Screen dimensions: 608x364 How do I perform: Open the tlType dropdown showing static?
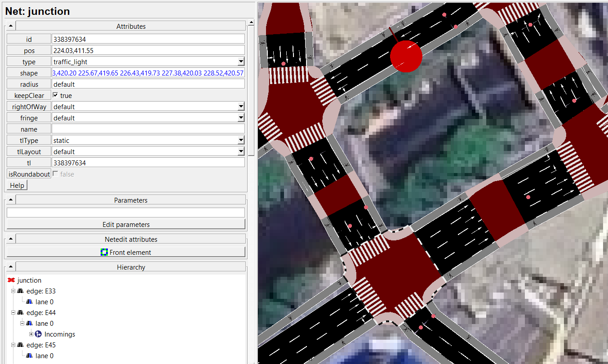(241, 140)
